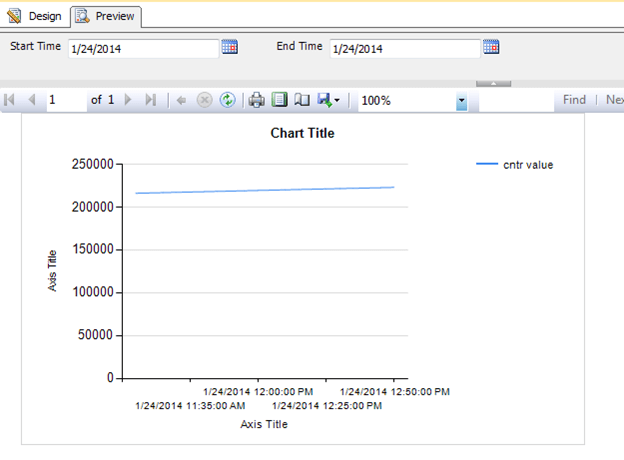The image size is (624, 460).
Task: Go to next report page
Action: point(128,99)
